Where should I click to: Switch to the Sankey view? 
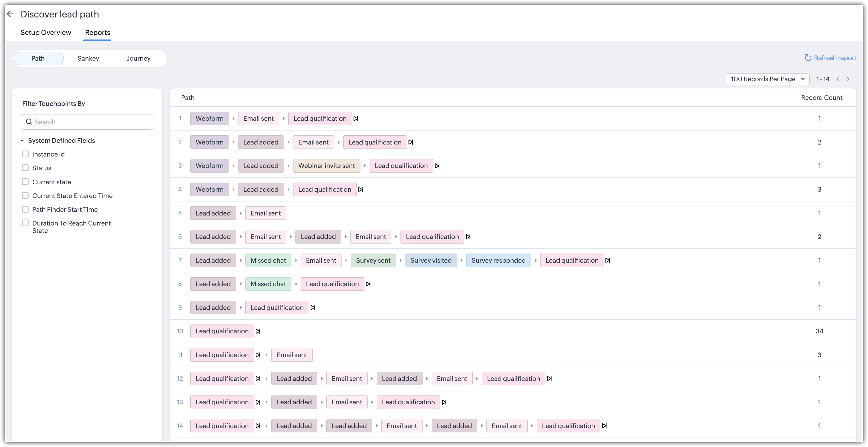point(88,59)
